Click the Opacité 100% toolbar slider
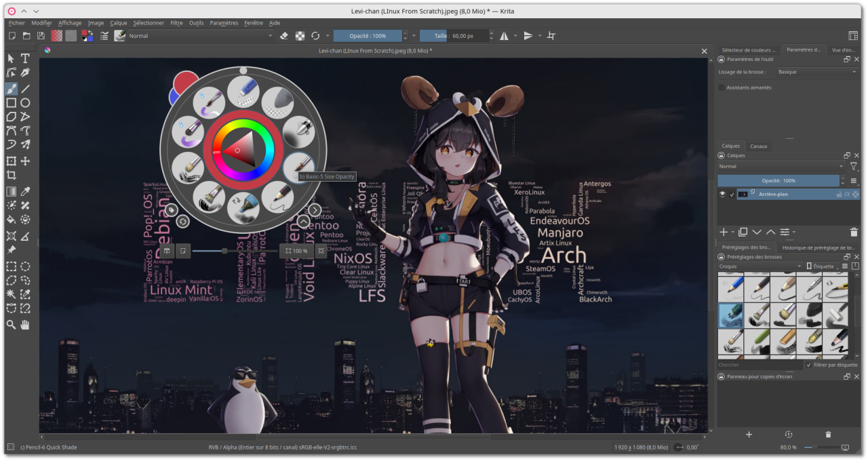Image resolution: width=868 pixels, height=461 pixels. pyautogui.click(x=368, y=36)
